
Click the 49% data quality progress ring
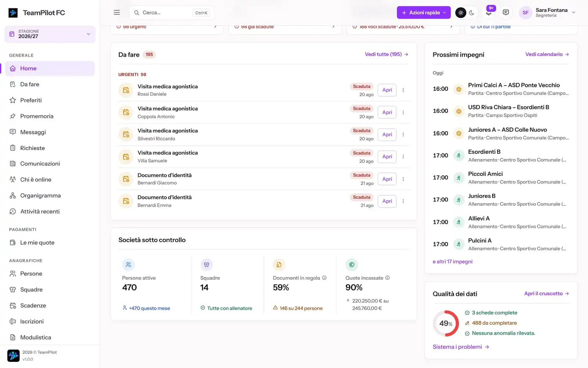(446, 323)
